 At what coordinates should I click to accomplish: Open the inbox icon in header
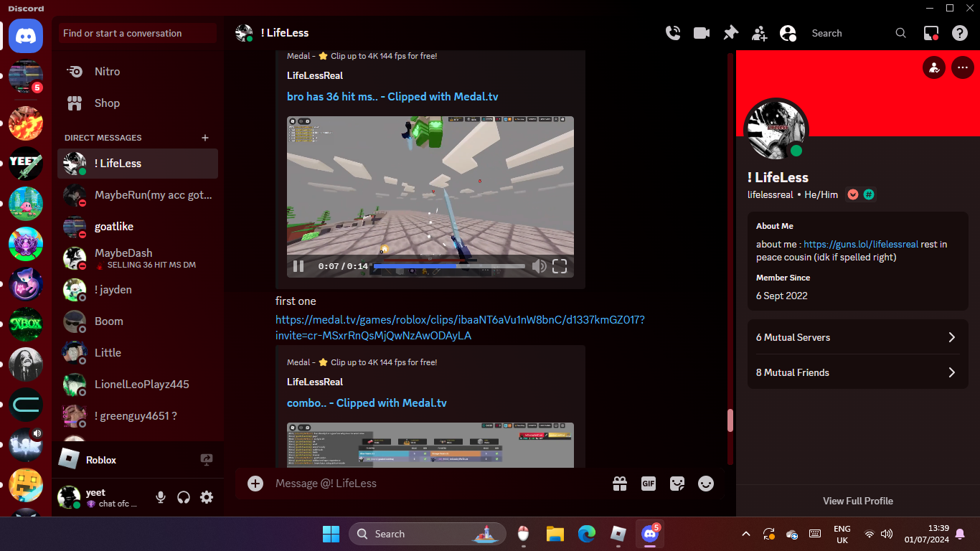[931, 33]
